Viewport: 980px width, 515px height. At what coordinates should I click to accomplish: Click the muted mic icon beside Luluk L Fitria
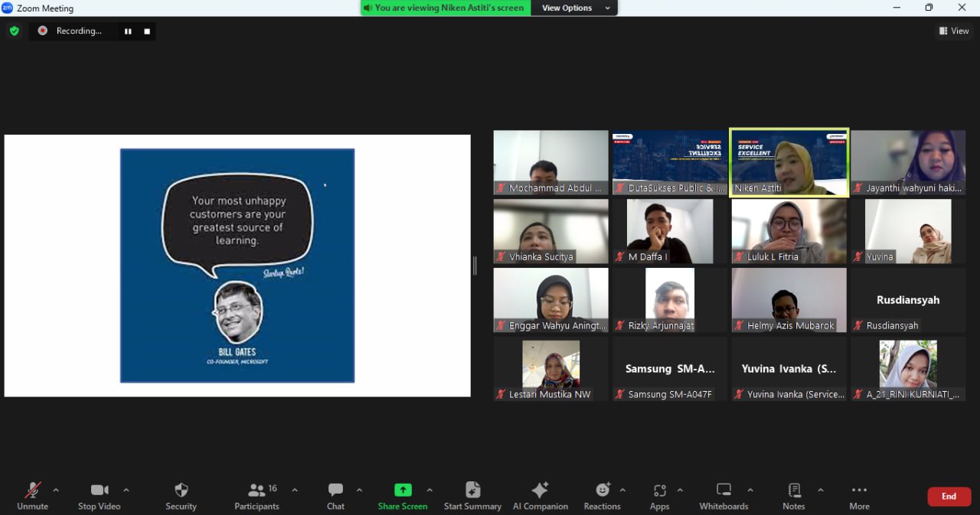pyautogui.click(x=740, y=257)
